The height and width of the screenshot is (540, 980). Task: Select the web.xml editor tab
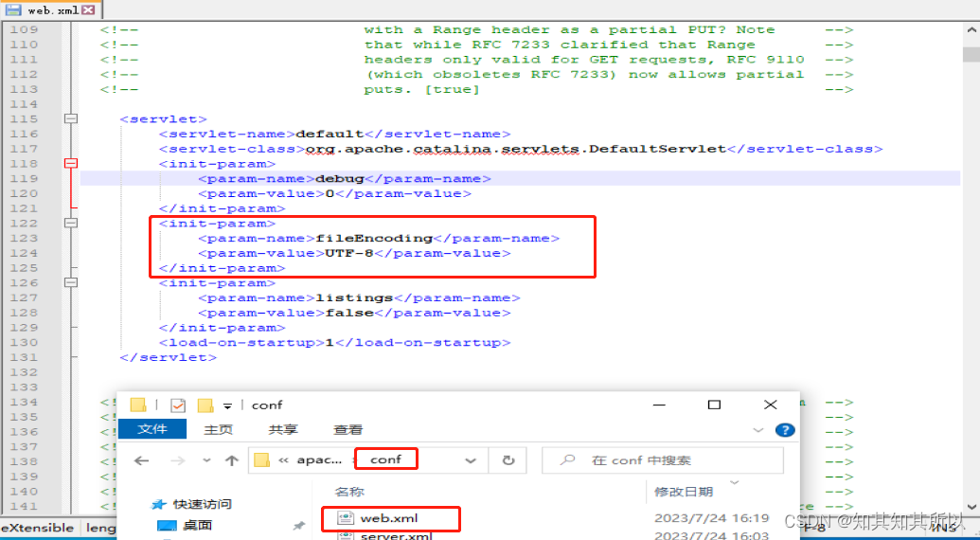tap(50, 9)
